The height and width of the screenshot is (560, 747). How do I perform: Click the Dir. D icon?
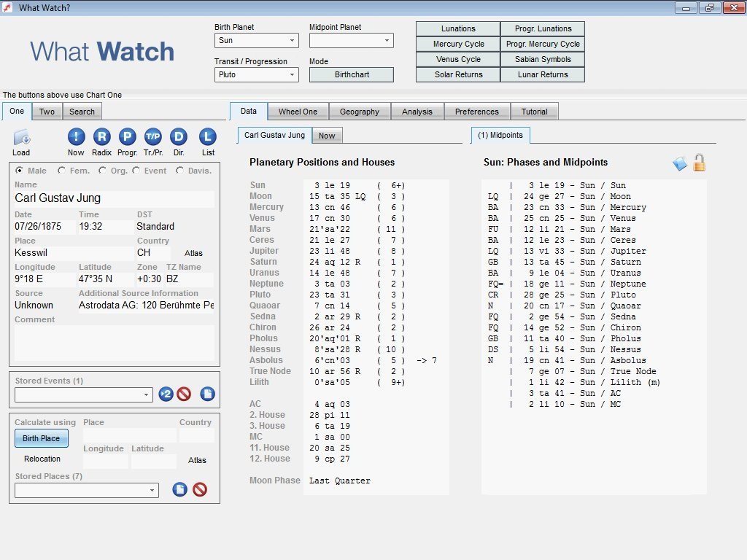179,137
